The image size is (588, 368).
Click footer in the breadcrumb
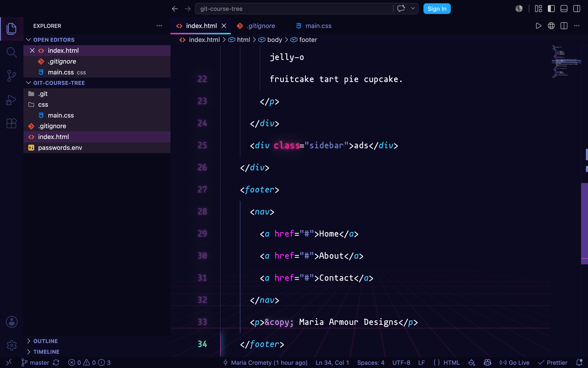[x=308, y=40]
